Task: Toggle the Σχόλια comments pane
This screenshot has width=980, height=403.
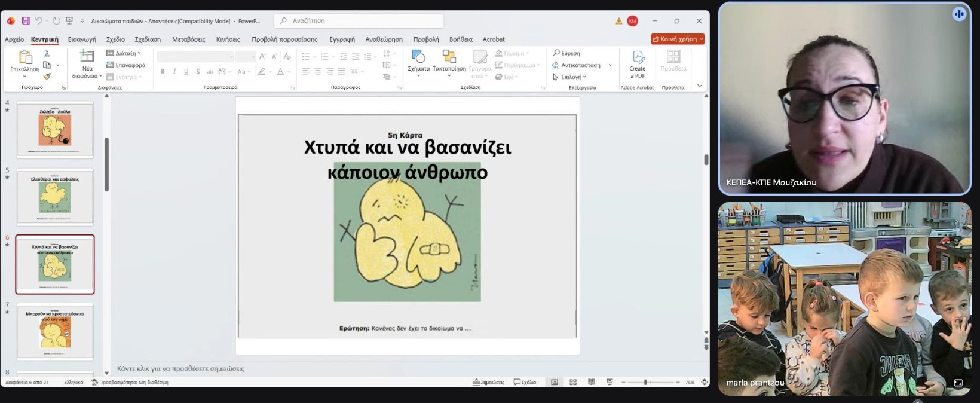Action: tap(525, 382)
